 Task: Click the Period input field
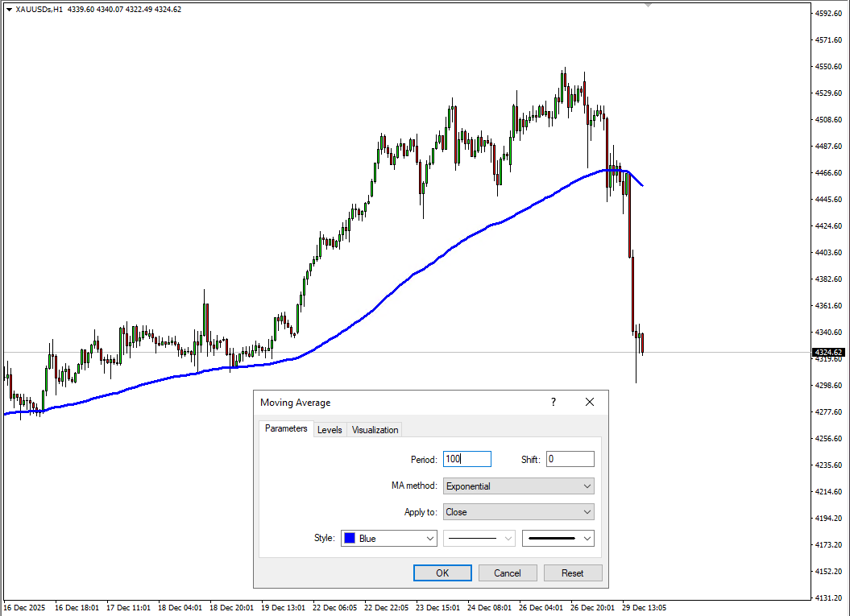pyautogui.click(x=466, y=459)
